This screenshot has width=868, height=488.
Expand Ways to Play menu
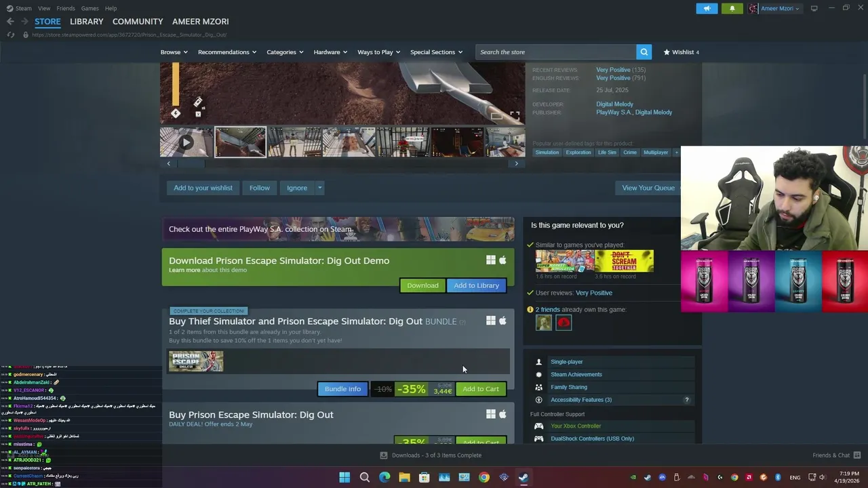click(378, 52)
